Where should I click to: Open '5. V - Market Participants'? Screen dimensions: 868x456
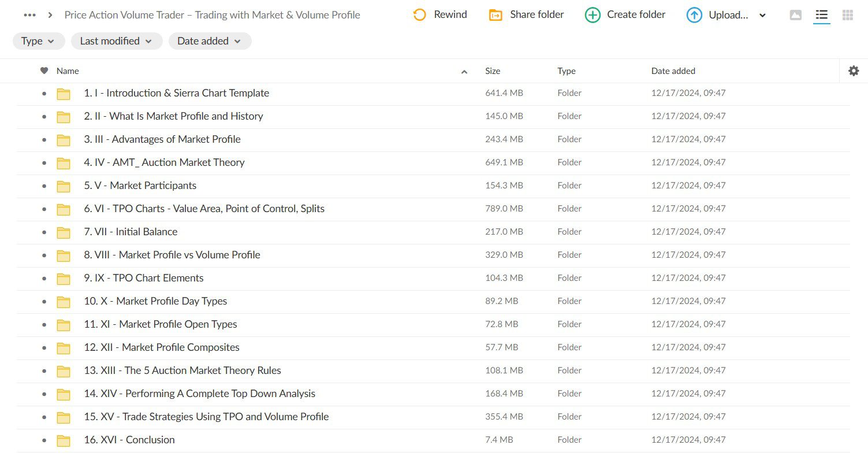pyautogui.click(x=140, y=186)
